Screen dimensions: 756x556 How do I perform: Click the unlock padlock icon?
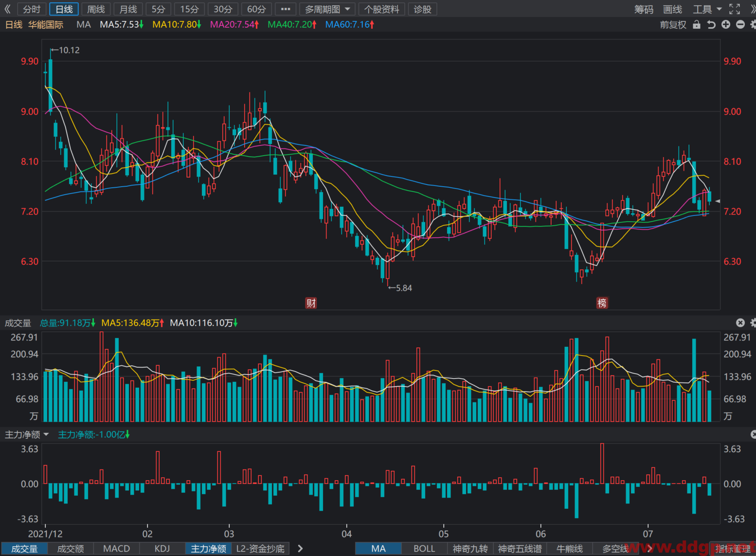tap(697, 24)
